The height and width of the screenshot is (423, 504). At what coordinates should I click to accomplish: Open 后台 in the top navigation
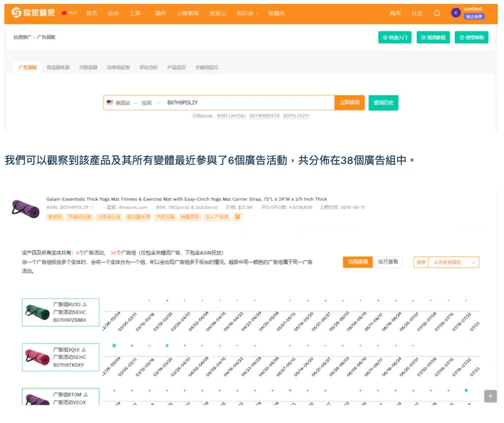point(113,13)
